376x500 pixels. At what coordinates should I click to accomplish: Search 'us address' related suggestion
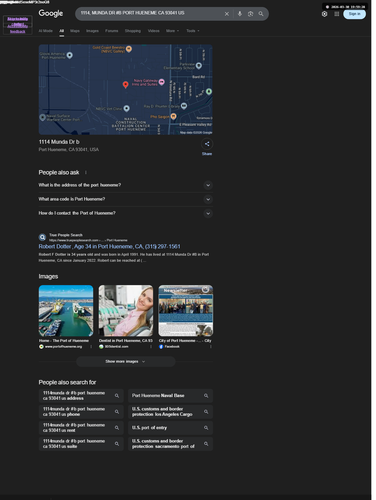tap(81, 396)
